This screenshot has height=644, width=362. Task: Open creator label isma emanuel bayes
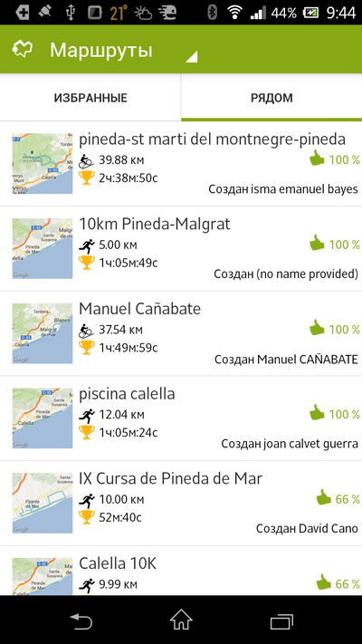(x=283, y=189)
